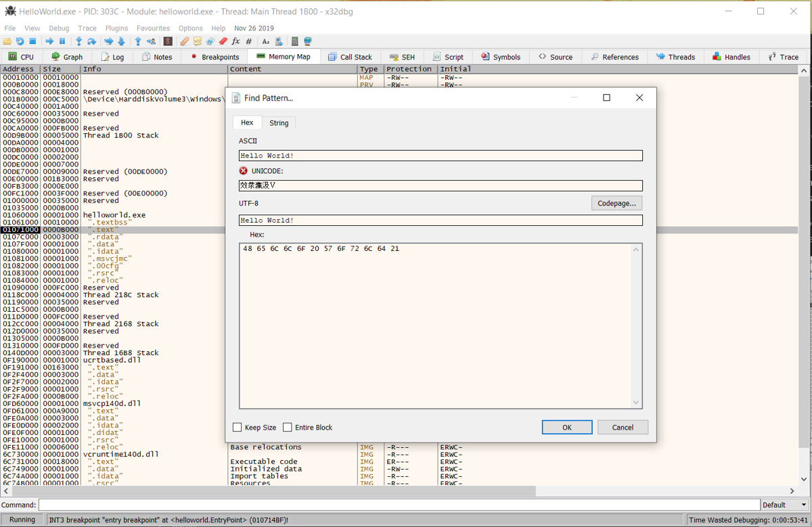
Task: Click the ASCII input field
Action: pyautogui.click(x=441, y=156)
